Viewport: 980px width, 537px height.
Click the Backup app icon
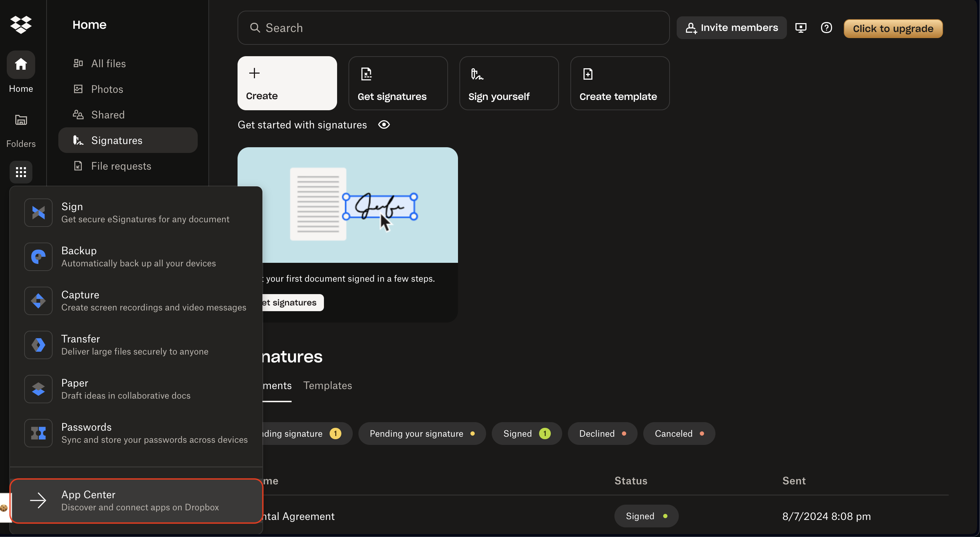(x=38, y=257)
